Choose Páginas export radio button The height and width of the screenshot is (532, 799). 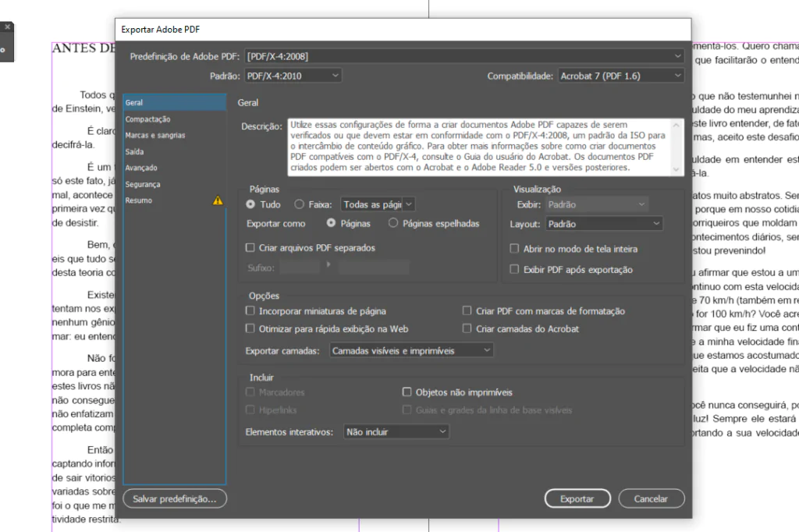pyautogui.click(x=331, y=222)
